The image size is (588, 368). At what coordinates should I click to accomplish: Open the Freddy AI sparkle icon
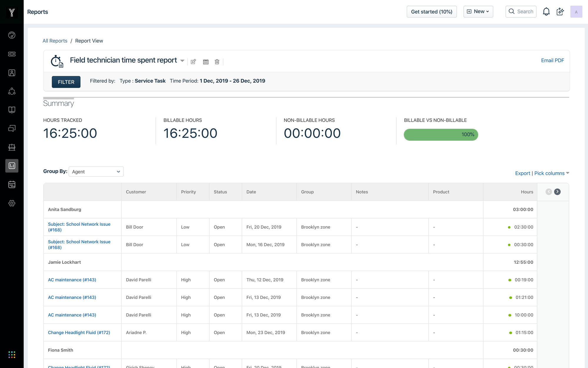(560, 12)
